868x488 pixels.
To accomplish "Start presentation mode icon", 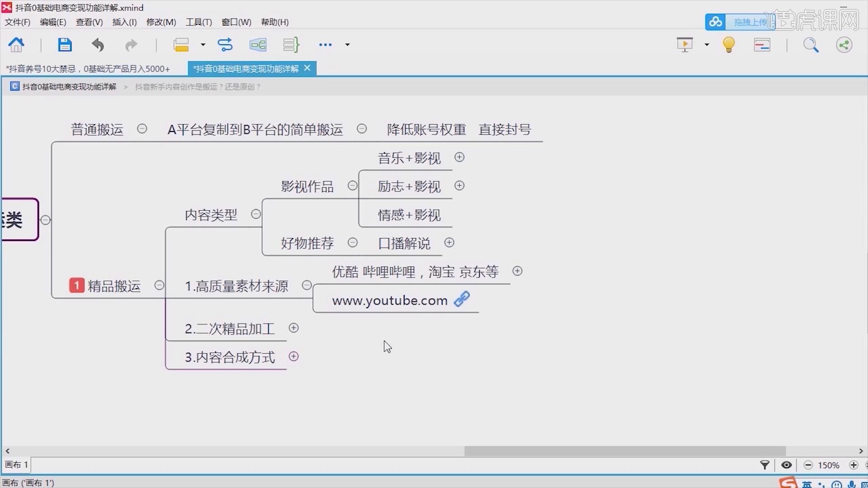I will tap(684, 45).
